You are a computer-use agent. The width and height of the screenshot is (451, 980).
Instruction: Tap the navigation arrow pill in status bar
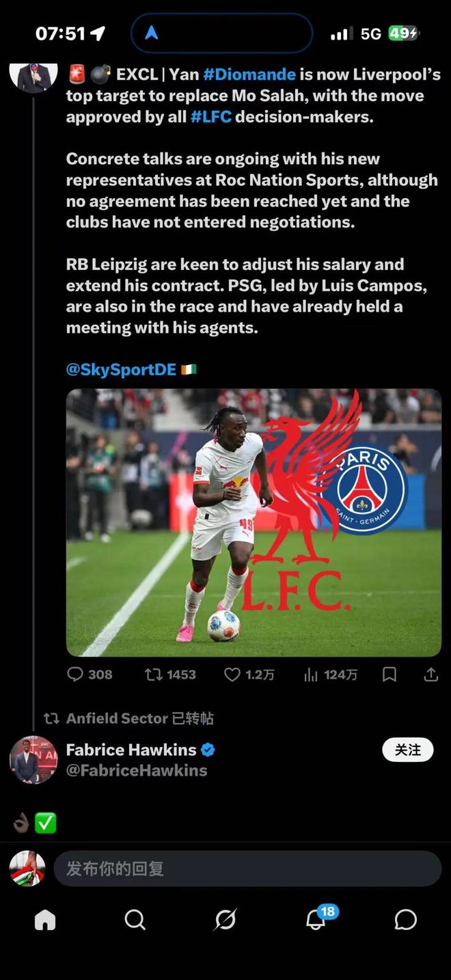(221, 33)
